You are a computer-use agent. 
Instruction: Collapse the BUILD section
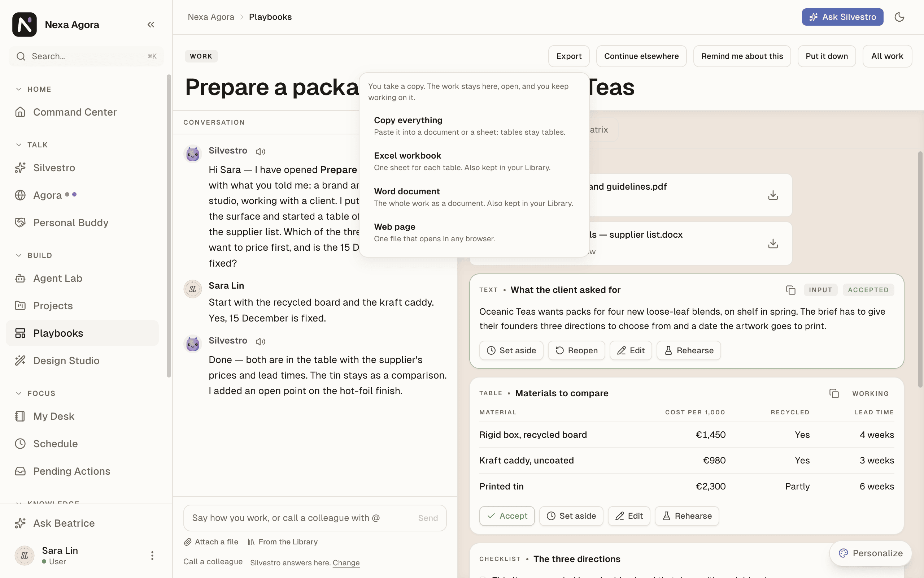tap(34, 255)
